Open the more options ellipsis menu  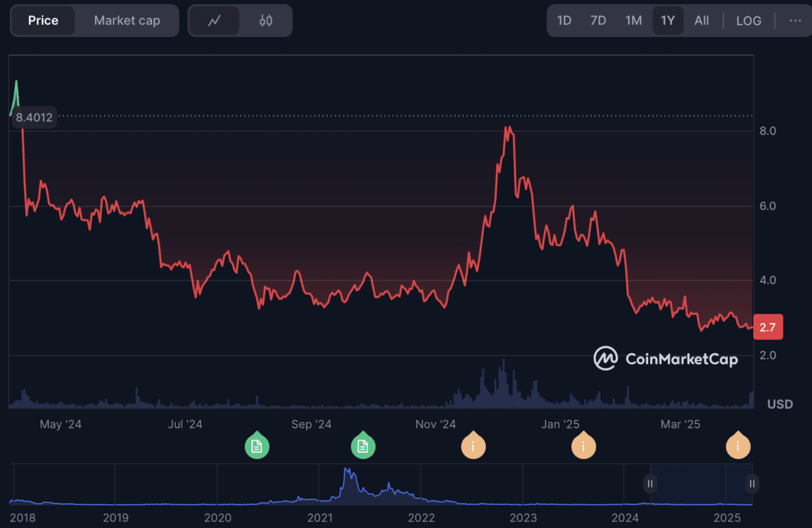pyautogui.click(x=795, y=21)
